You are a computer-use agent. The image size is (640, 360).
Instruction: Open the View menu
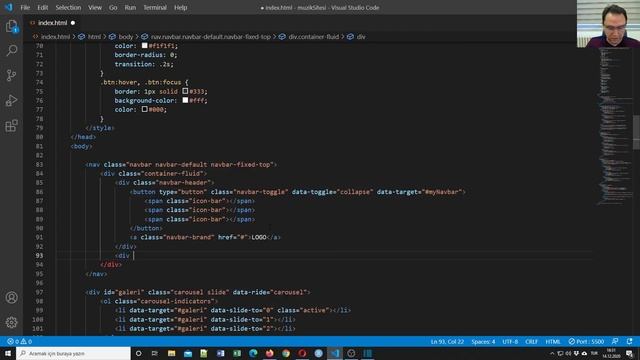click(x=95, y=7)
